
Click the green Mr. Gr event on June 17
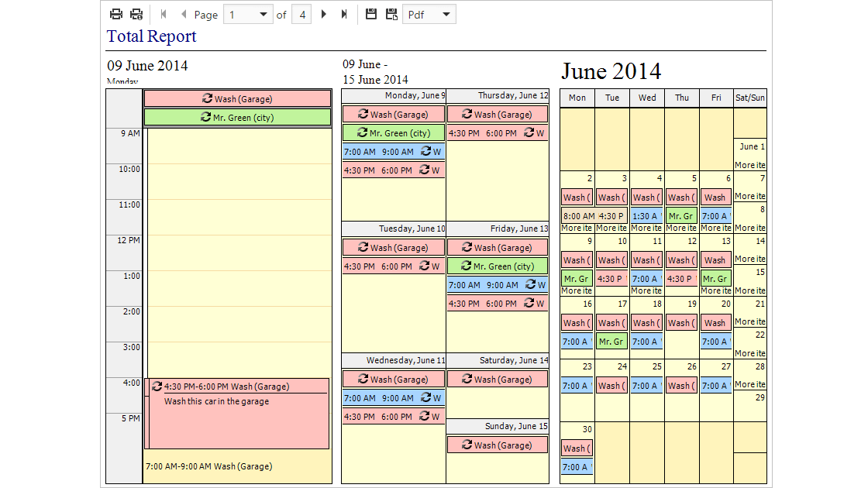pyautogui.click(x=611, y=342)
